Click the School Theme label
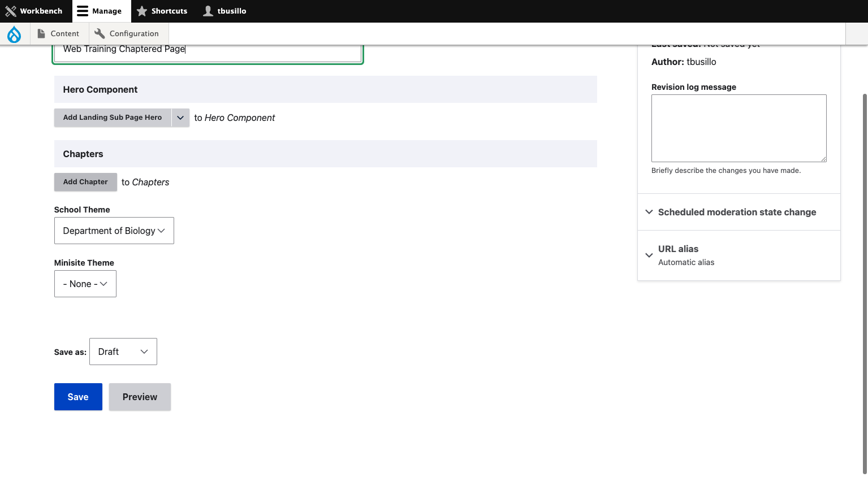Viewport: 868px width, 477px height. pos(82,210)
